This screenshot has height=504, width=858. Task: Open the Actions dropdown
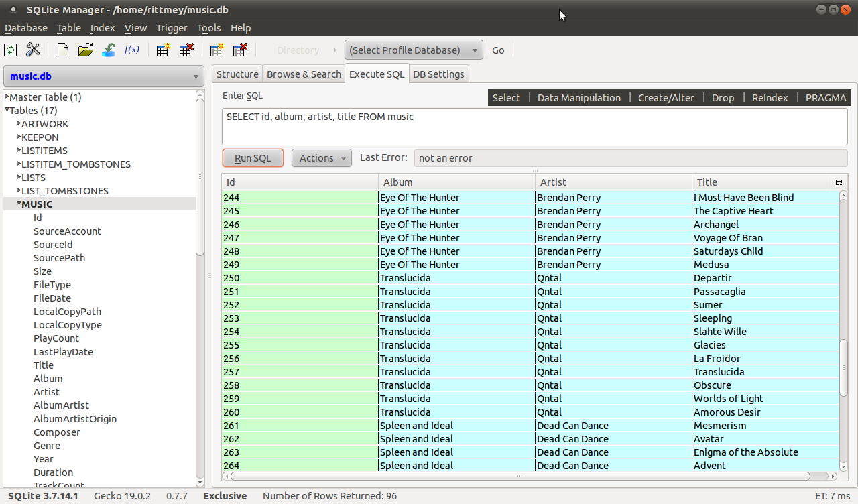coord(321,157)
